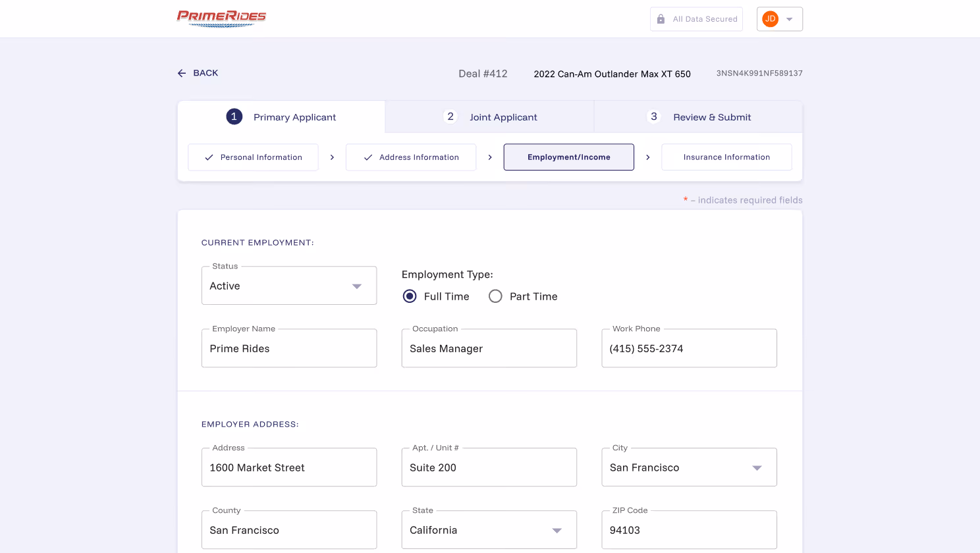Open the user account dropdown arrow
This screenshot has height=553, width=980.
click(789, 19)
